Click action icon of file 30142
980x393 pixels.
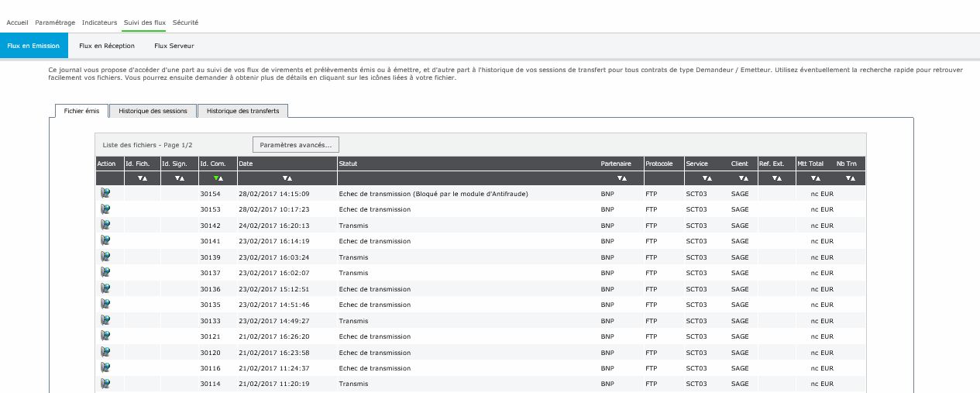click(x=105, y=225)
